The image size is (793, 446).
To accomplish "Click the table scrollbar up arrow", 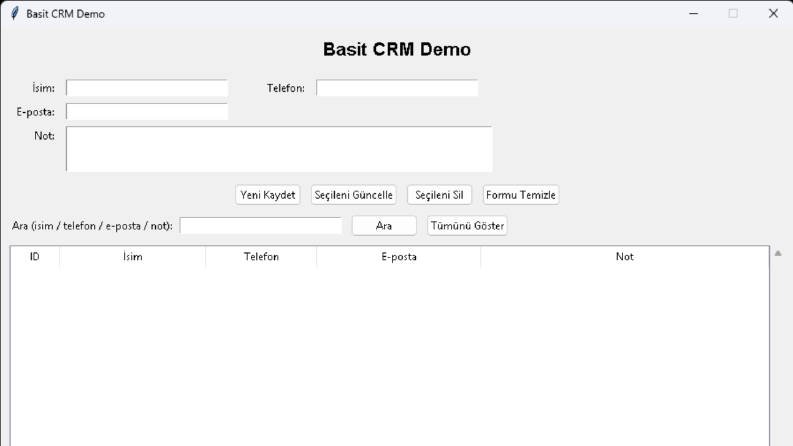I will point(778,253).
